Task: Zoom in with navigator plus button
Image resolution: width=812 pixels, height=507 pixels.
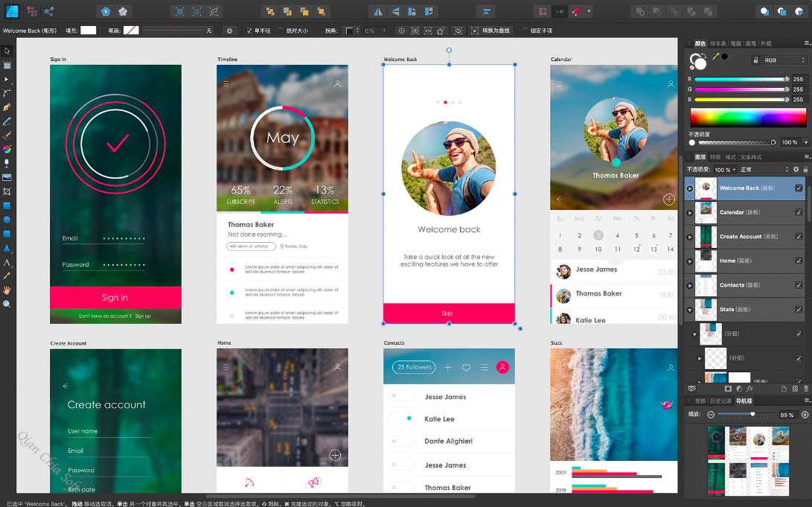Action: (805, 414)
